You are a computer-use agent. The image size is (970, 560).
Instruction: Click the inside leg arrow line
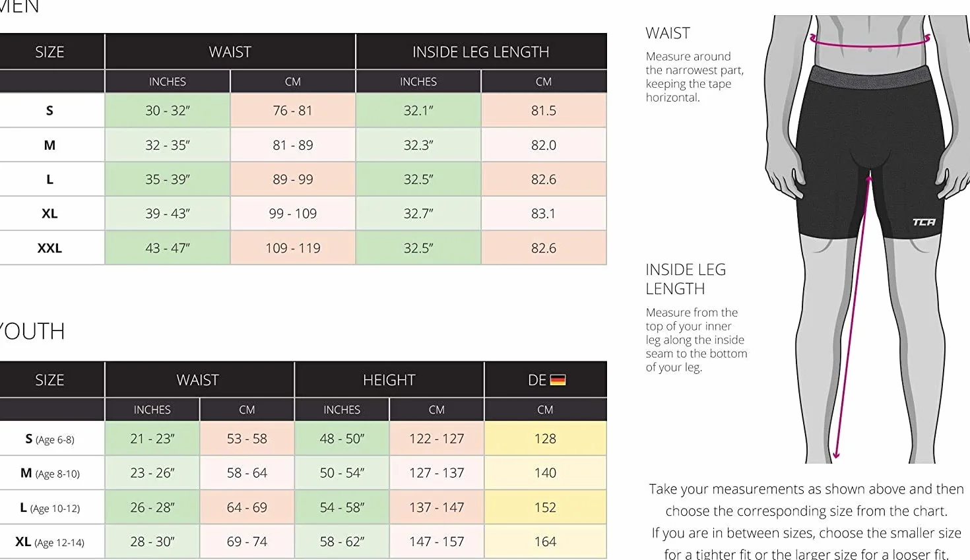click(853, 315)
